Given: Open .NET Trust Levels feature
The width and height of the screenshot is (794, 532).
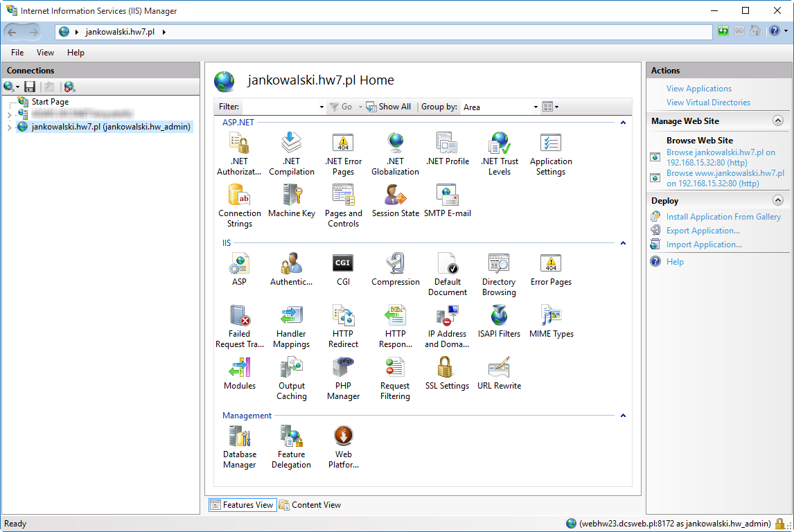Looking at the screenshot, I should click(500, 153).
